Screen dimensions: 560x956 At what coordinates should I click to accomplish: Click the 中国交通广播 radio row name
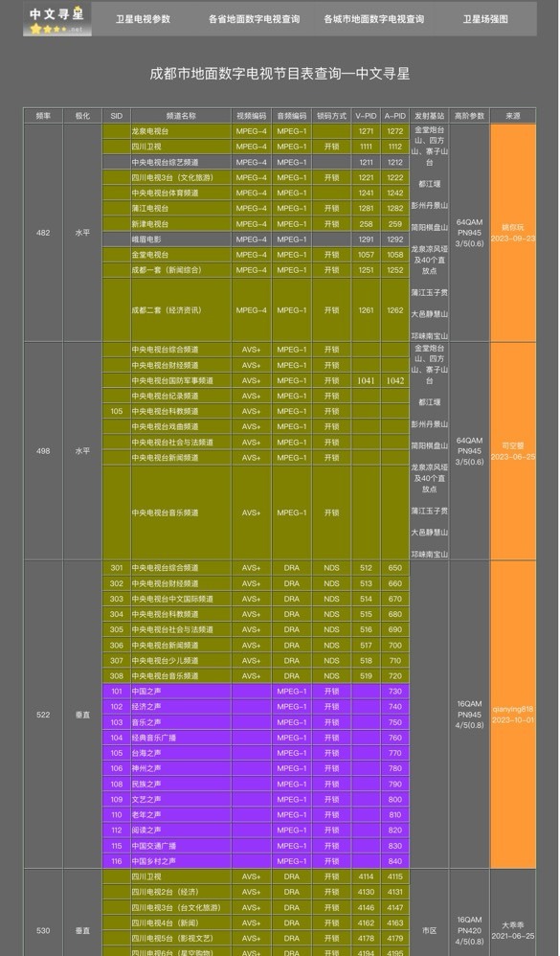point(153,846)
